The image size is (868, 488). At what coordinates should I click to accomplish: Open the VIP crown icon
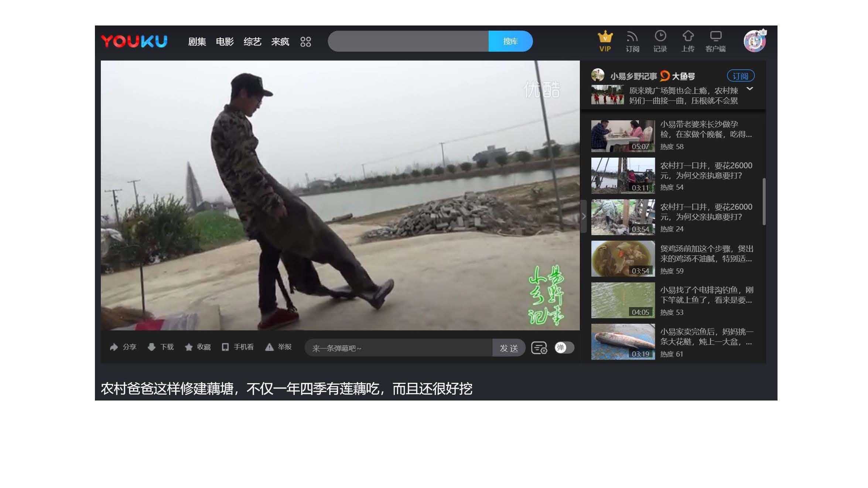605,41
